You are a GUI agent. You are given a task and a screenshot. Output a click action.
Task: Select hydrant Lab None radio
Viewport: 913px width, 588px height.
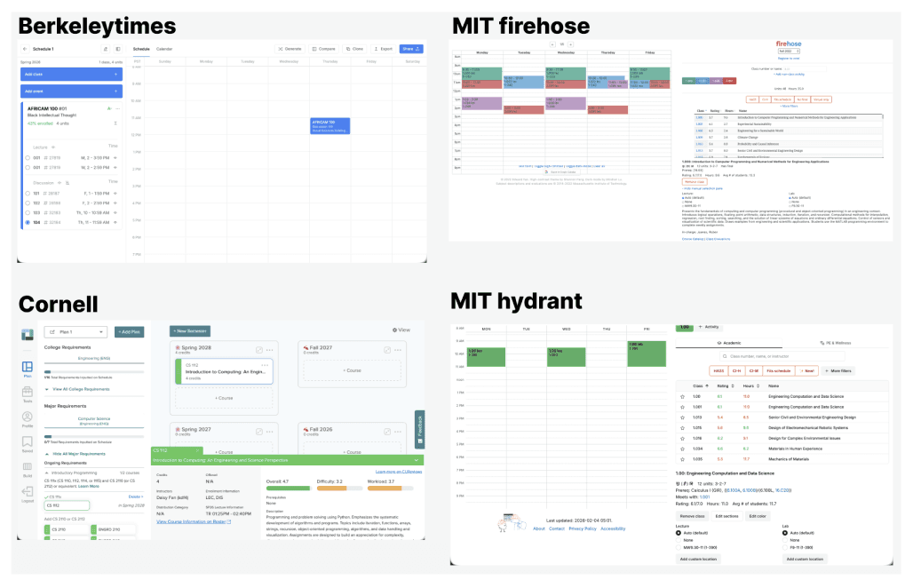click(x=785, y=540)
